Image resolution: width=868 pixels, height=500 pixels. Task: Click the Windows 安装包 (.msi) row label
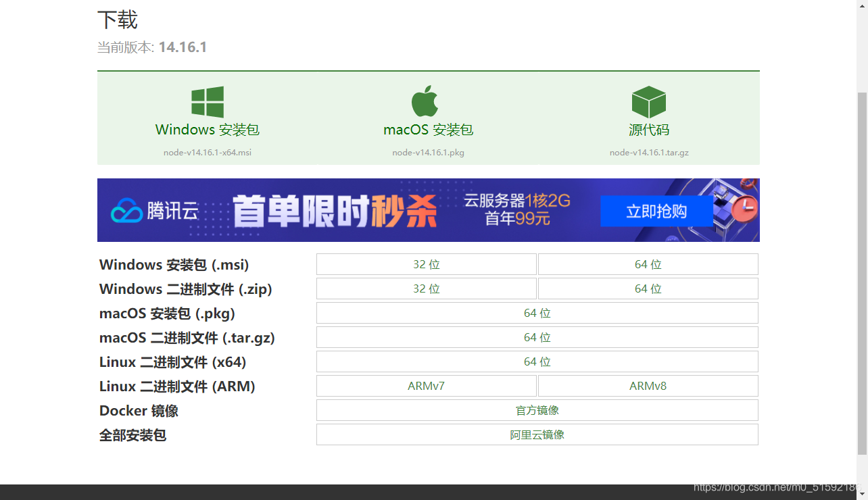[x=174, y=265]
